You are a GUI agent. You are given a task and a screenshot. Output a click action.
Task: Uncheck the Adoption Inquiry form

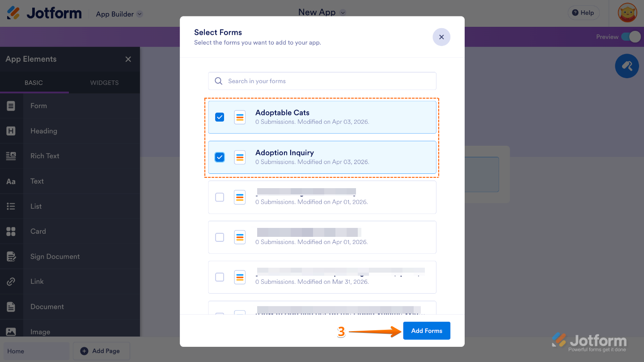click(x=220, y=157)
